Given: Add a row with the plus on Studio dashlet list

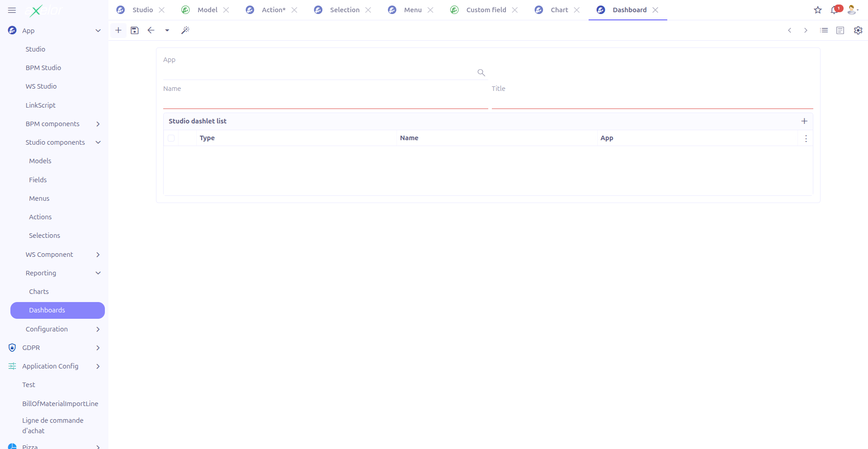Looking at the screenshot, I should [804, 121].
